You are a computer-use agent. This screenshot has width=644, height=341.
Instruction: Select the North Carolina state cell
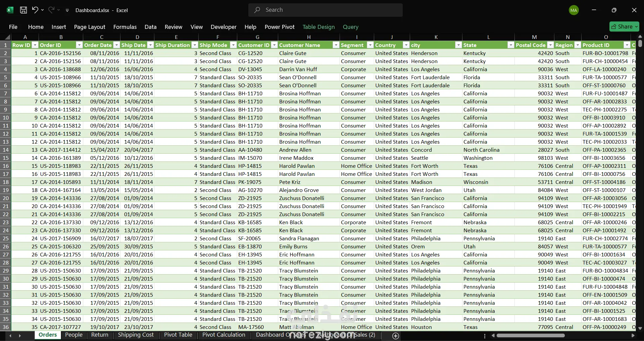click(488, 150)
